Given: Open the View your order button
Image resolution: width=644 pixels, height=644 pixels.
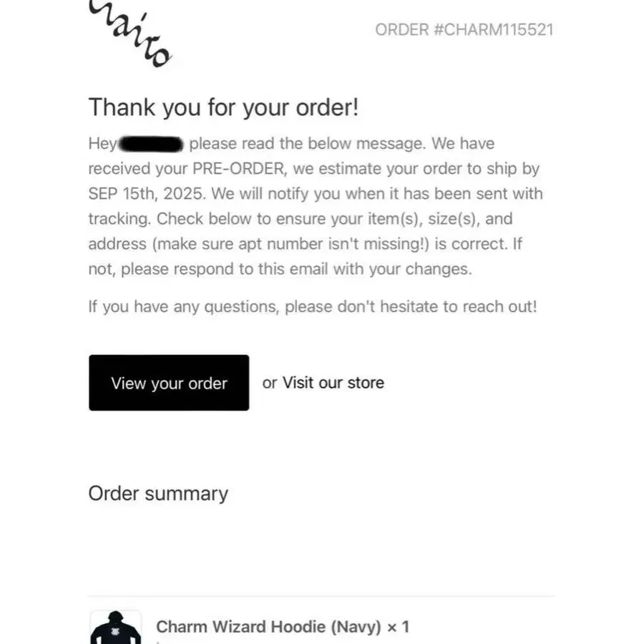Looking at the screenshot, I should pyautogui.click(x=169, y=383).
